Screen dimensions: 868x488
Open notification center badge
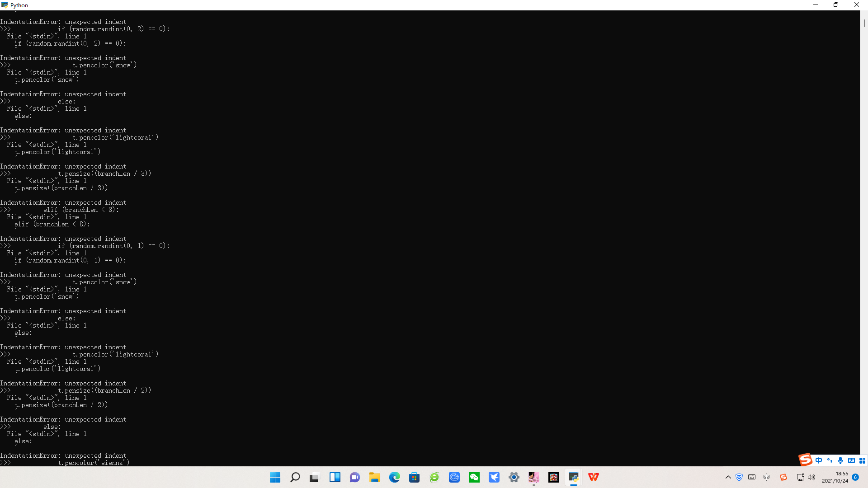coord(855,477)
